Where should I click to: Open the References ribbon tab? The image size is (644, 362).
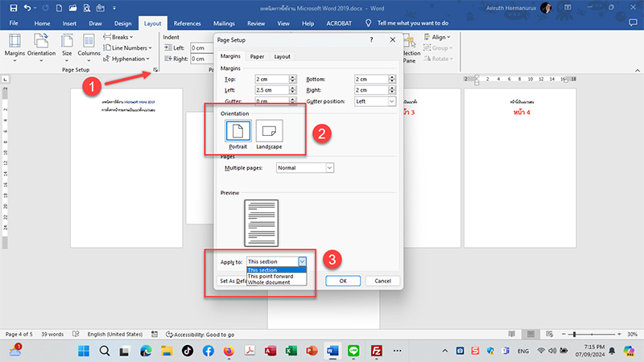click(187, 23)
